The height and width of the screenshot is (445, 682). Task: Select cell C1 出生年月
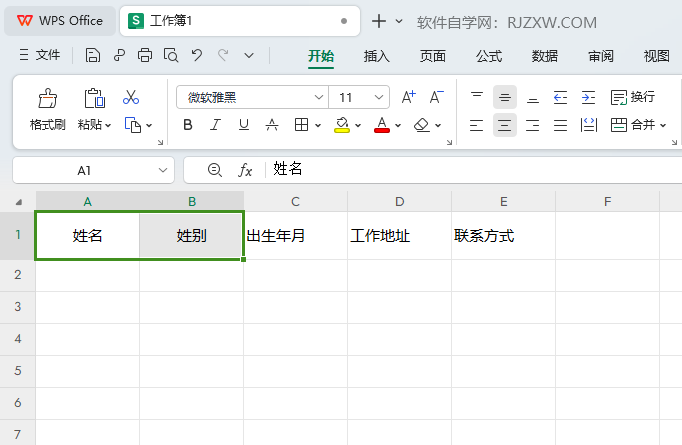click(296, 236)
